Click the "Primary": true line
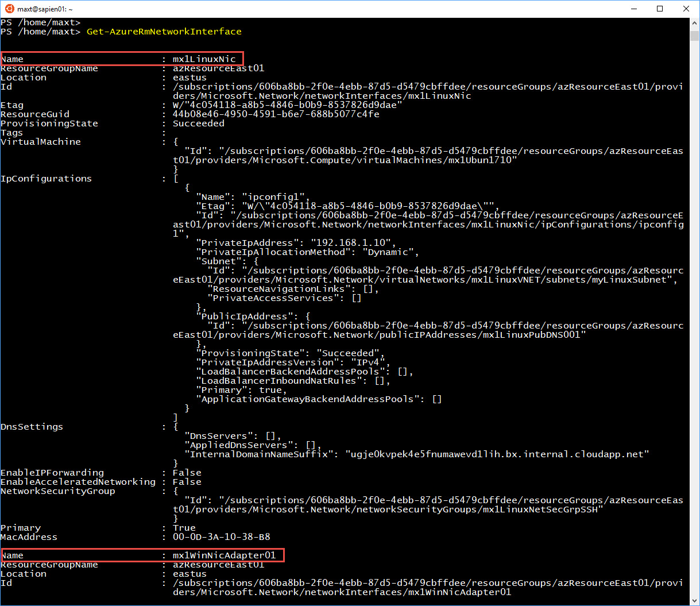 click(x=241, y=390)
